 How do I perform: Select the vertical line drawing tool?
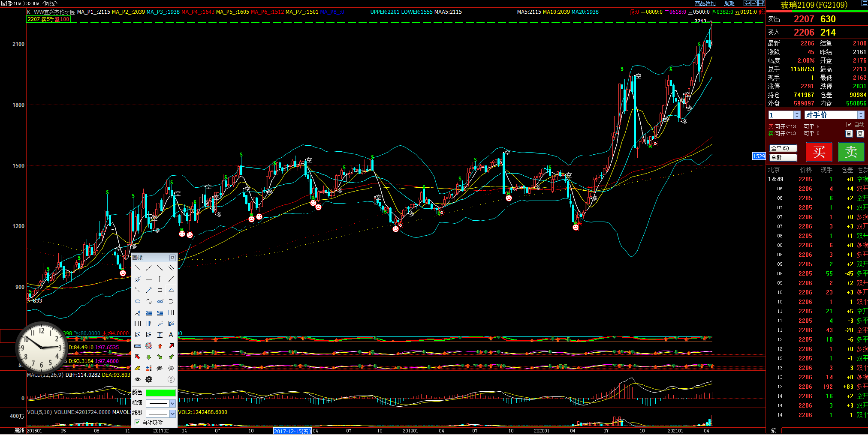pos(160,279)
